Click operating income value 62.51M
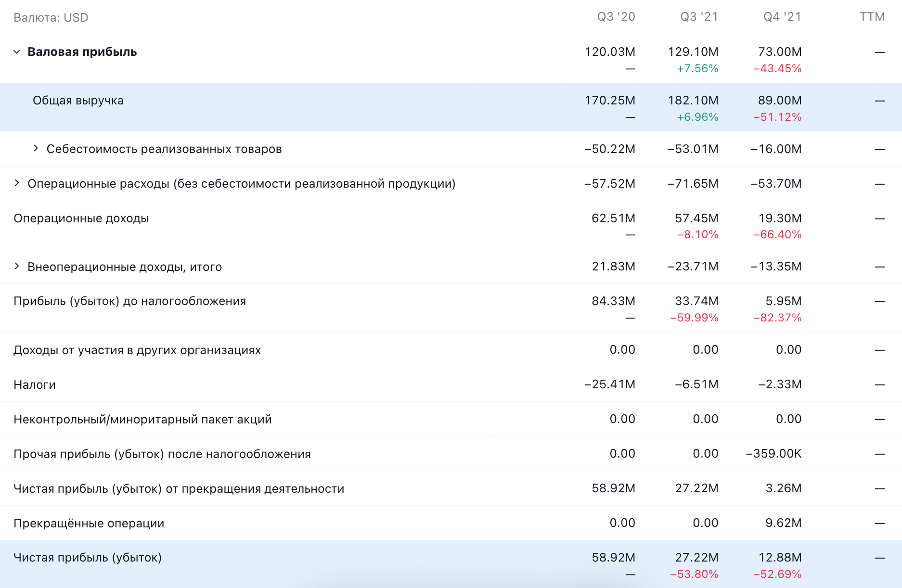902x588 pixels. (x=614, y=218)
